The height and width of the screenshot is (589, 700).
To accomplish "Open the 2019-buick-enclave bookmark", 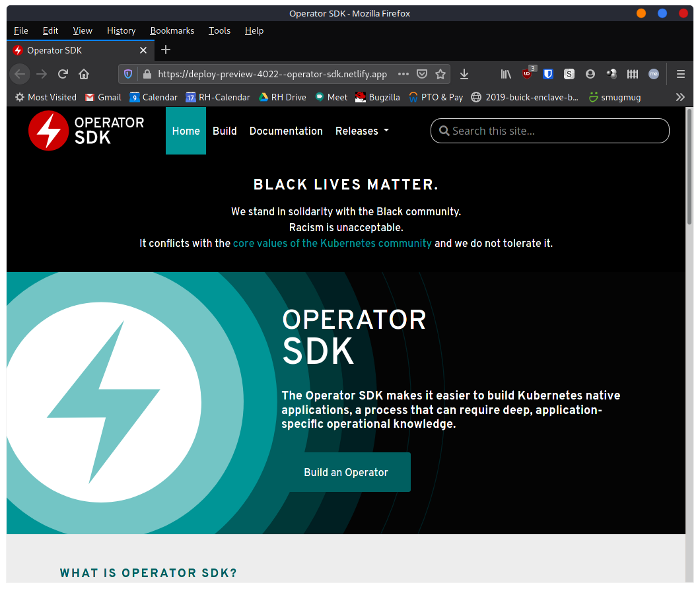I will pos(525,97).
